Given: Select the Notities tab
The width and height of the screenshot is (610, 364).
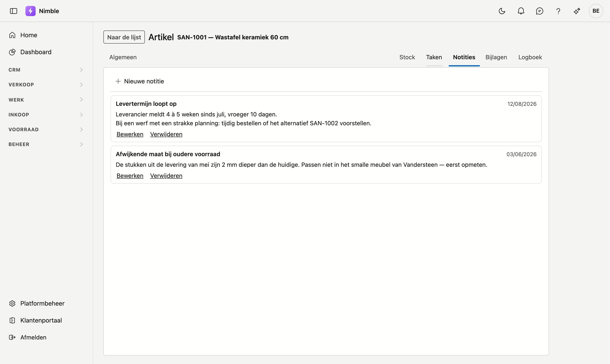Looking at the screenshot, I should pyautogui.click(x=464, y=57).
